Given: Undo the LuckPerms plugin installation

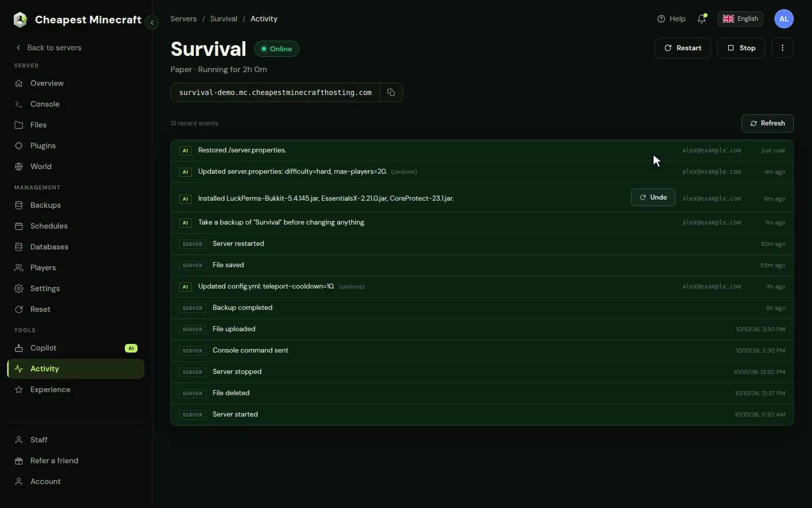Looking at the screenshot, I should tap(653, 198).
